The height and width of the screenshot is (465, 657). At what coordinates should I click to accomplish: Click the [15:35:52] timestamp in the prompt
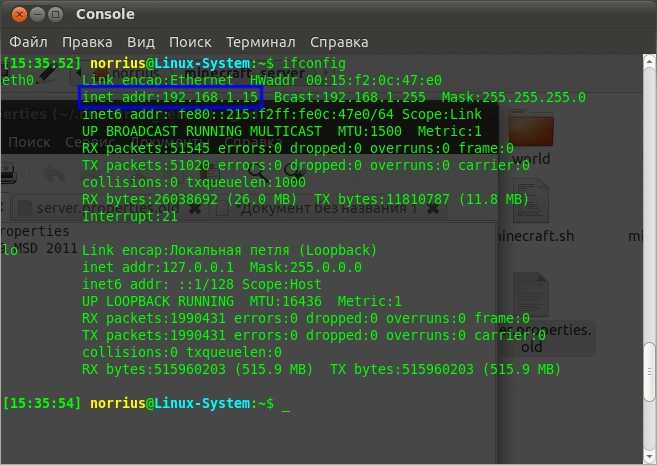click(42, 63)
